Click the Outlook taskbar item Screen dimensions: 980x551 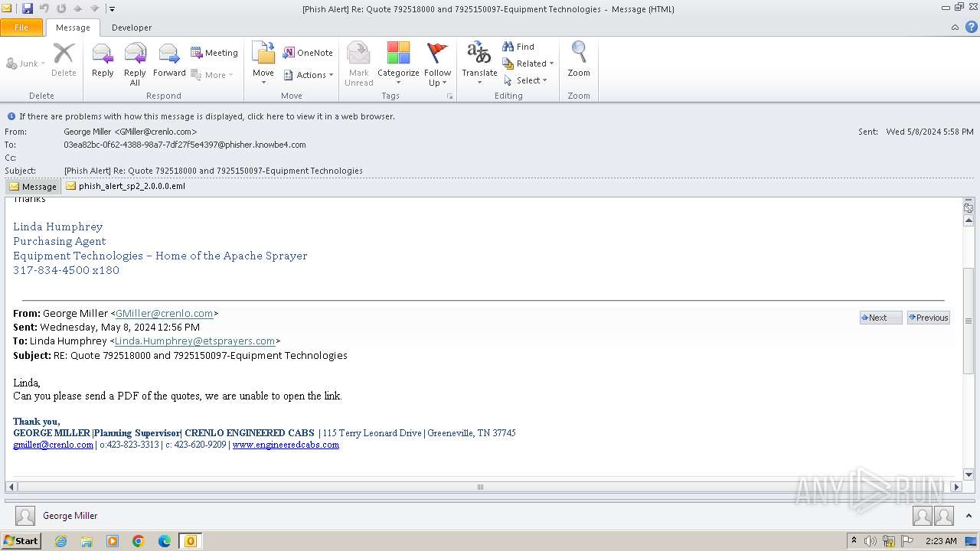190,541
